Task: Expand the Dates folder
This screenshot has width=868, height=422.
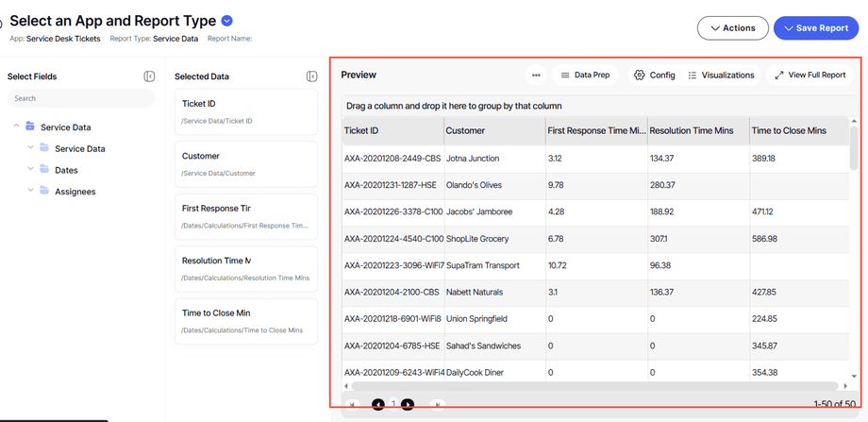Action: [x=30, y=169]
